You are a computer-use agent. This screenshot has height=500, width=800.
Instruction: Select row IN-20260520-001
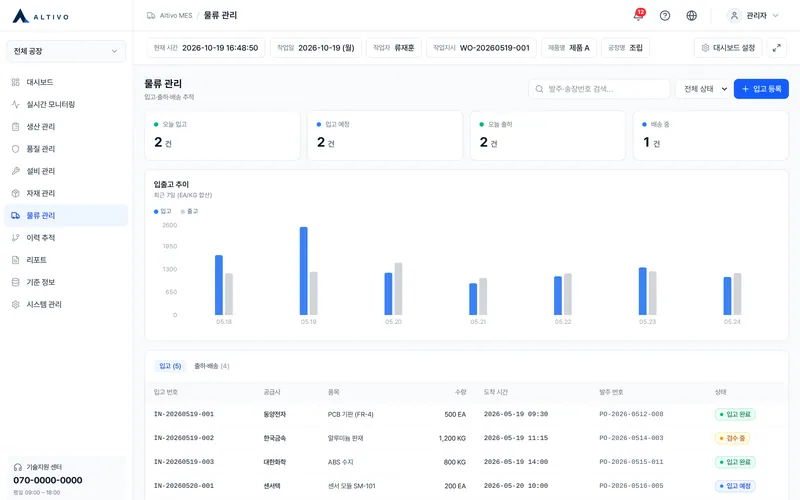(x=467, y=486)
